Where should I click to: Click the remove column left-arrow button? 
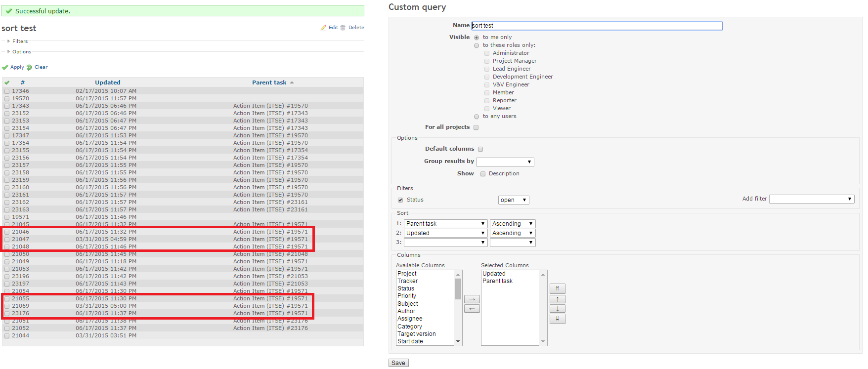click(472, 309)
